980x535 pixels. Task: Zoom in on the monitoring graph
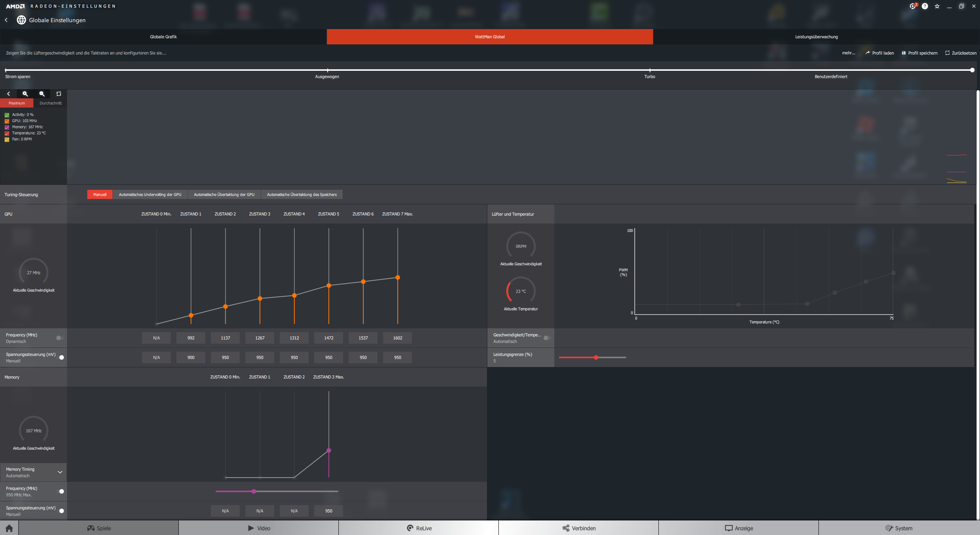coord(25,94)
